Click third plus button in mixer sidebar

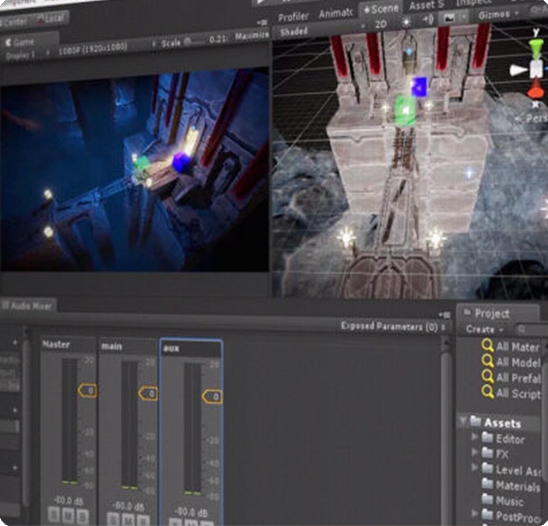pos(15,468)
